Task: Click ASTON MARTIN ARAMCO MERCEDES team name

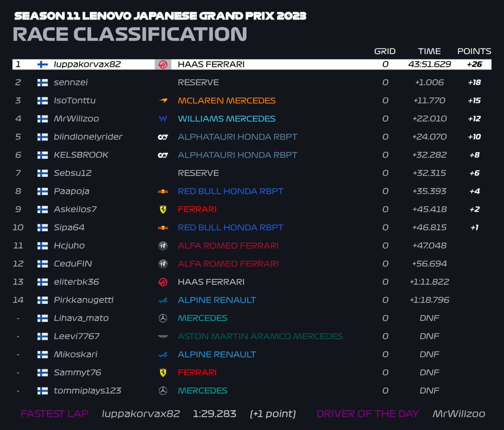Action: [260, 337]
